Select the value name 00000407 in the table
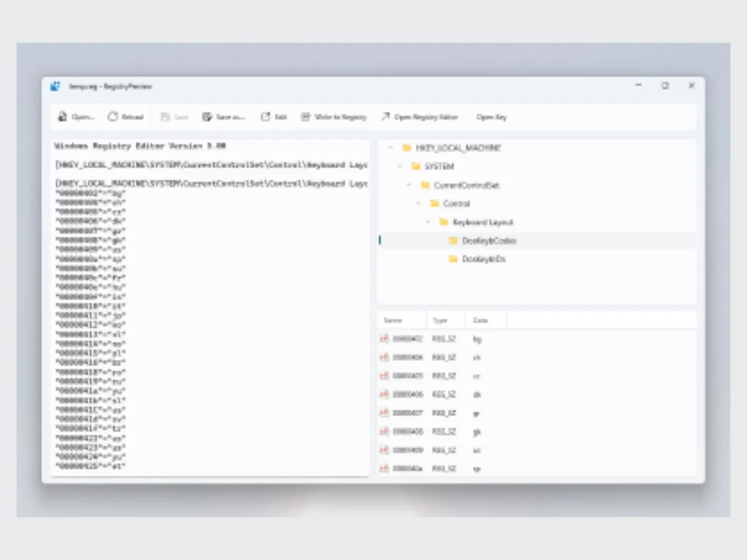The height and width of the screenshot is (560, 747). pyautogui.click(x=408, y=413)
